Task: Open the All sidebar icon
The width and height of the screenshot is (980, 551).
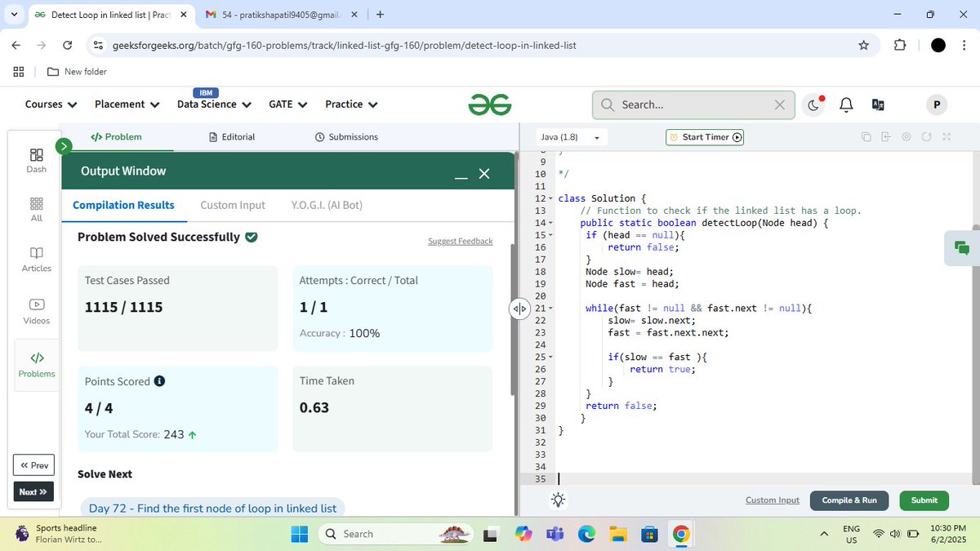Action: (36, 209)
